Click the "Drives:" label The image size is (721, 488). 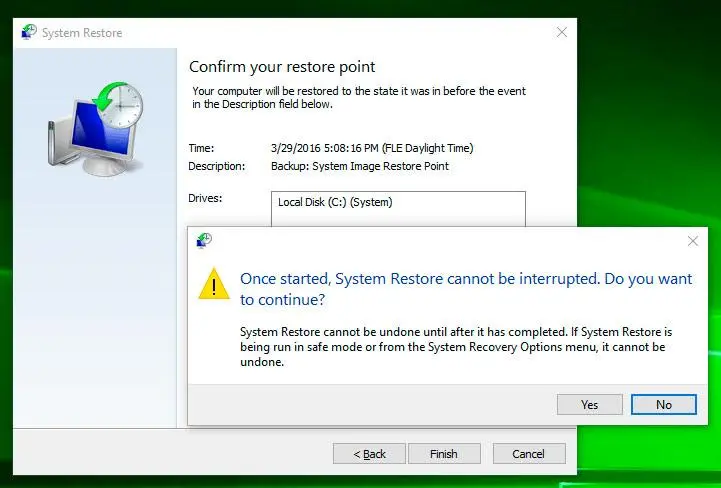click(x=205, y=198)
